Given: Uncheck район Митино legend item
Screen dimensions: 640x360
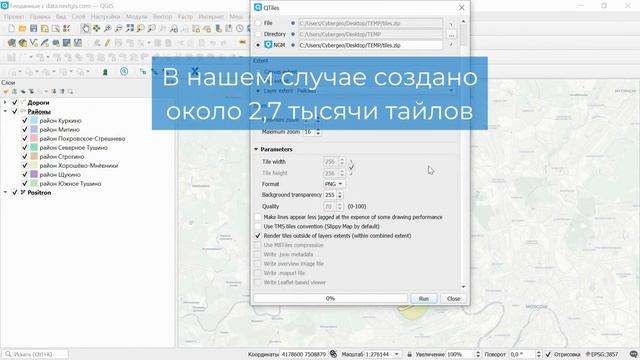Looking at the screenshot, I should pyautogui.click(x=24, y=129).
